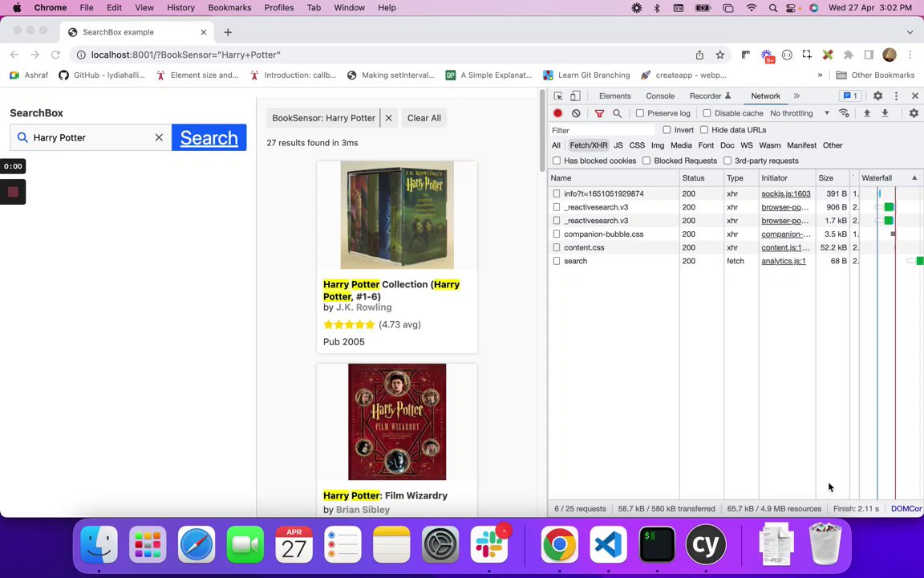Expand more DevTools tabs chevron
Viewport: 924px width, 578px height.
point(796,96)
